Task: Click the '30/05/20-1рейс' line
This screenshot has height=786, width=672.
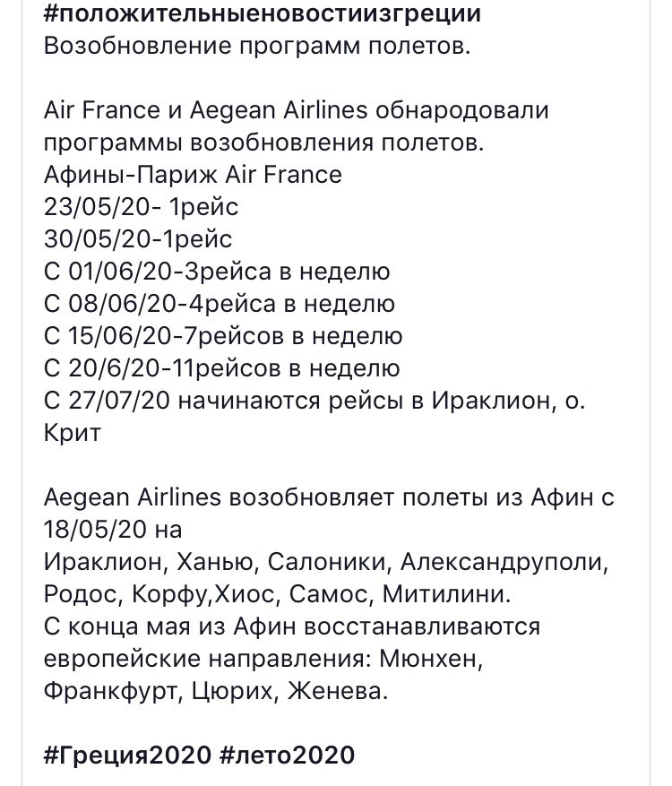Action: [138, 239]
